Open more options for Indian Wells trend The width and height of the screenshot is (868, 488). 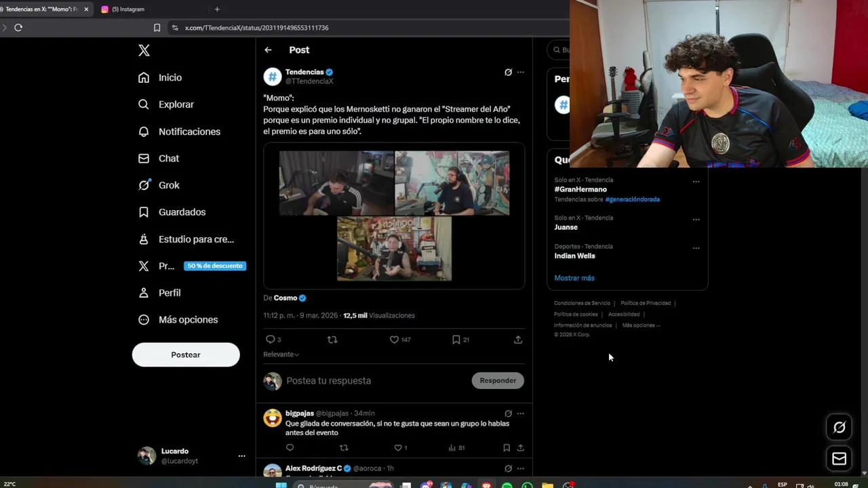tap(696, 248)
